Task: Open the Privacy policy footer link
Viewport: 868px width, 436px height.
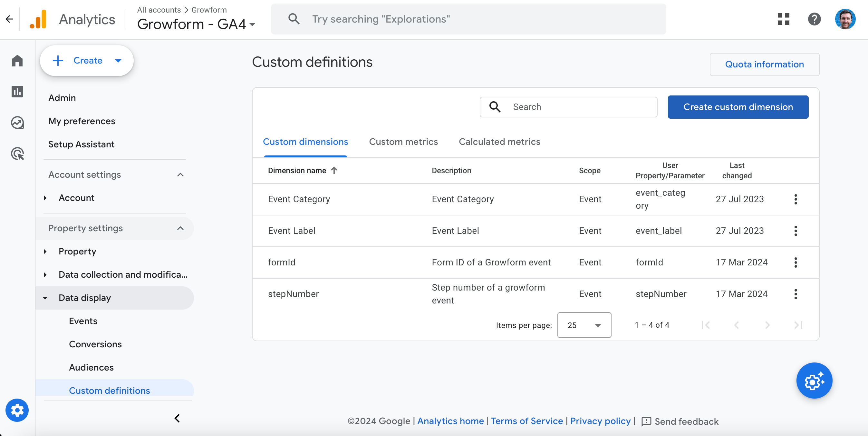Action: [600, 421]
